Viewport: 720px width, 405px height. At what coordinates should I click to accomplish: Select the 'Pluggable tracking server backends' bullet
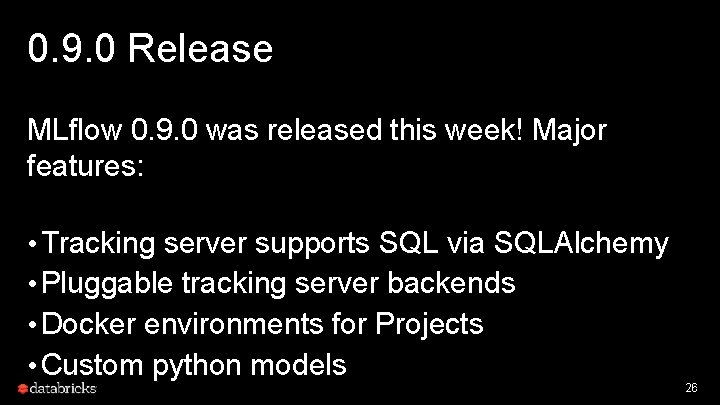pyautogui.click(x=280, y=284)
